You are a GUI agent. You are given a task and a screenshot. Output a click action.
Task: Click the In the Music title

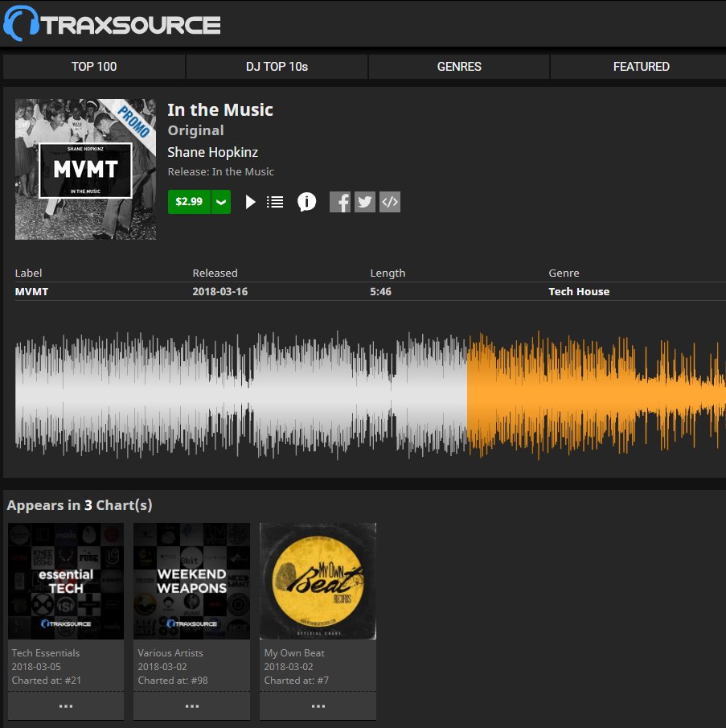point(220,110)
